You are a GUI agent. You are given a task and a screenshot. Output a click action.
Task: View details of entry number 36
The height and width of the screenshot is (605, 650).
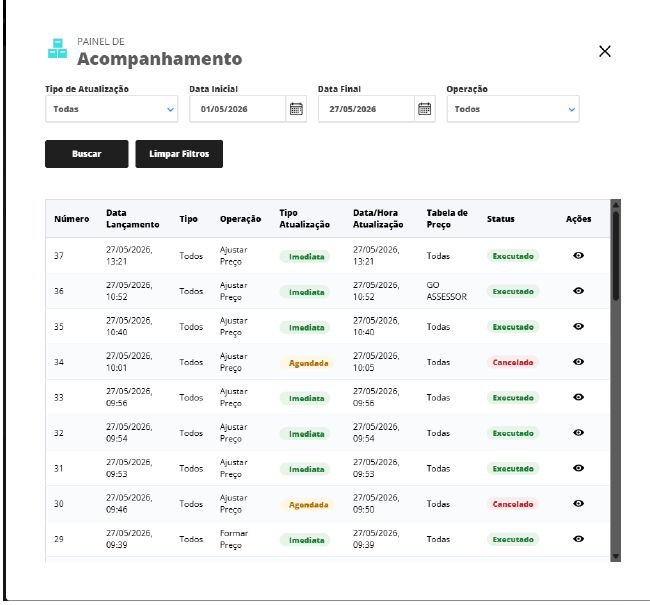[578, 291]
